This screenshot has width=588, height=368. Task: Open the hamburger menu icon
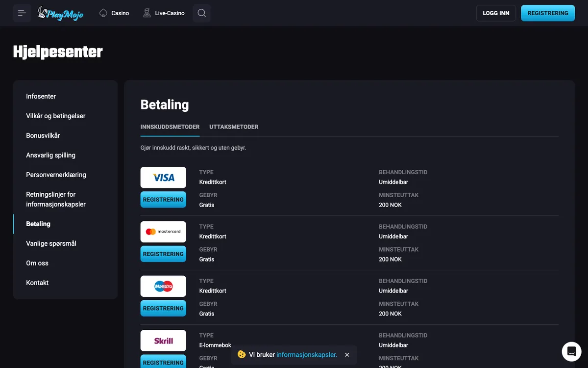point(22,13)
